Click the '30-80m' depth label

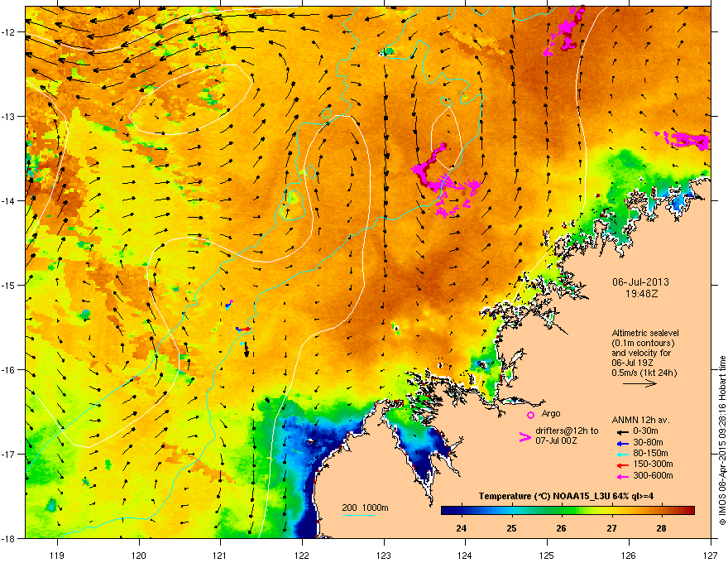[x=648, y=442]
